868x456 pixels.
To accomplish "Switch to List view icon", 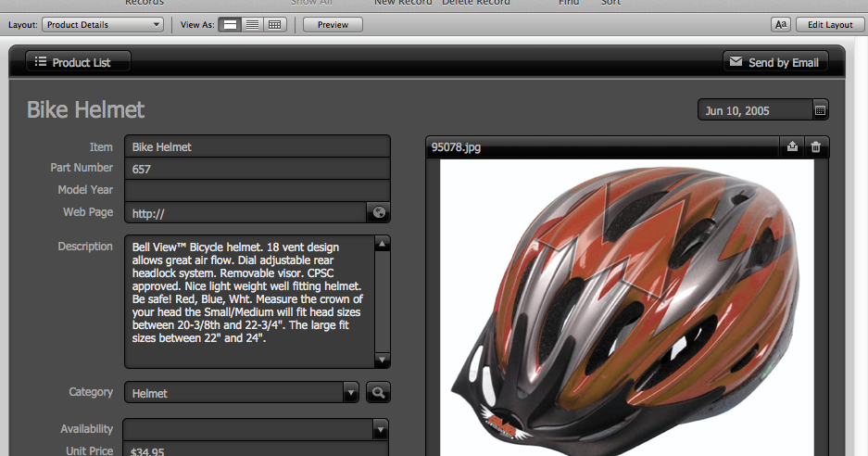I will [252, 25].
